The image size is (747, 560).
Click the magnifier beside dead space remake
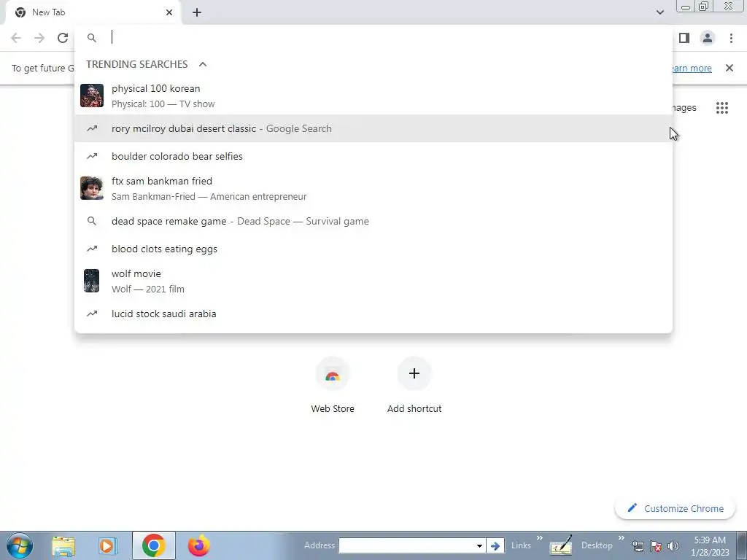tap(92, 222)
